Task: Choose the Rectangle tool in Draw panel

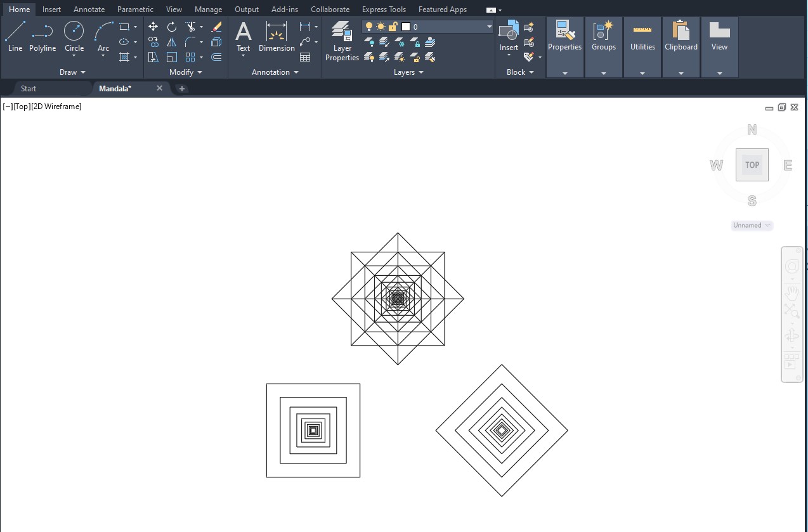Action: [x=124, y=27]
